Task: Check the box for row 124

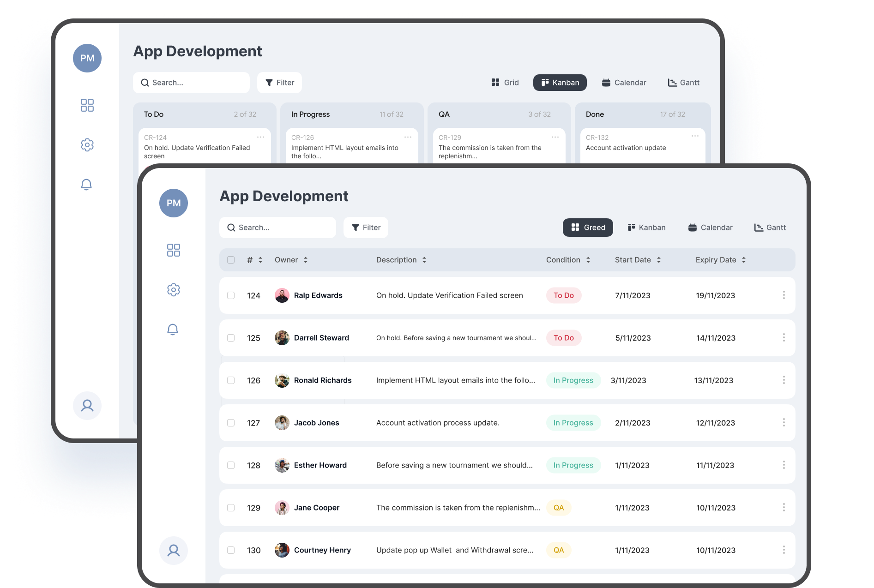Action: [231, 295]
